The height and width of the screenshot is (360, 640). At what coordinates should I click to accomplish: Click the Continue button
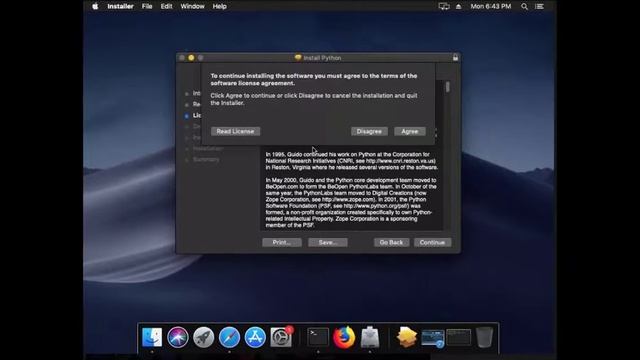click(432, 242)
